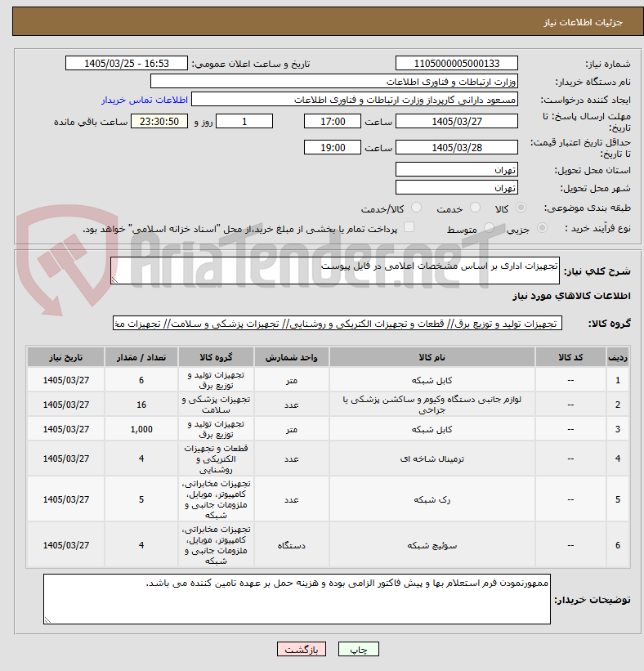Click the نام کالا column header
The image size is (644, 671).
[x=432, y=357]
